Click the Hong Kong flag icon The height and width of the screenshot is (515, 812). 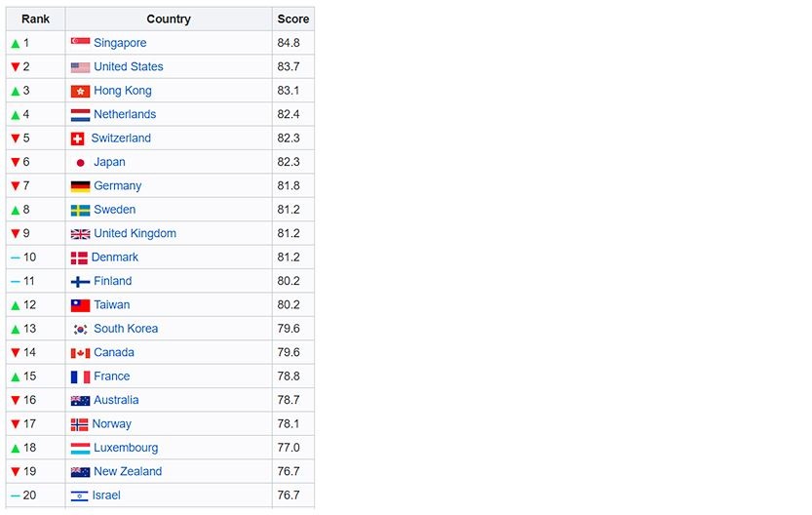[80, 91]
